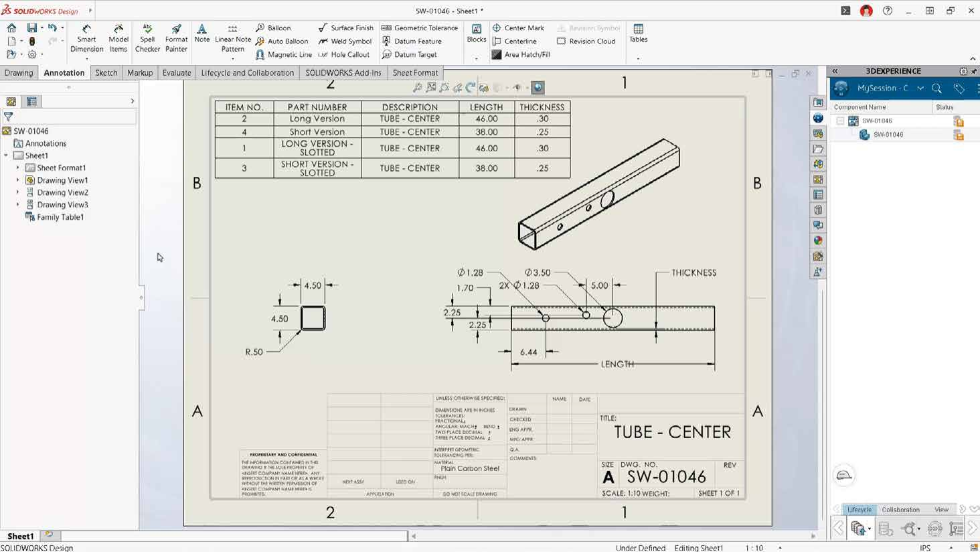Open the Lifecycle and Collaboration tab
Screen dimensions: 980x552
pos(247,72)
